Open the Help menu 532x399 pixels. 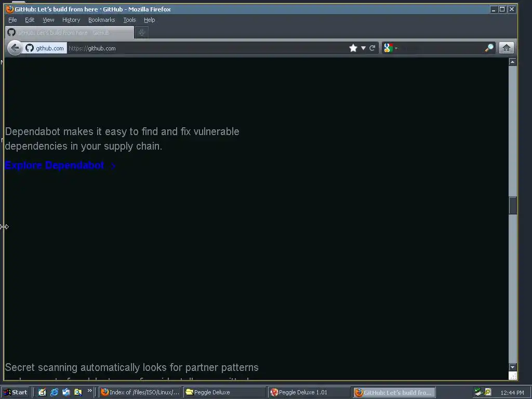tap(149, 20)
